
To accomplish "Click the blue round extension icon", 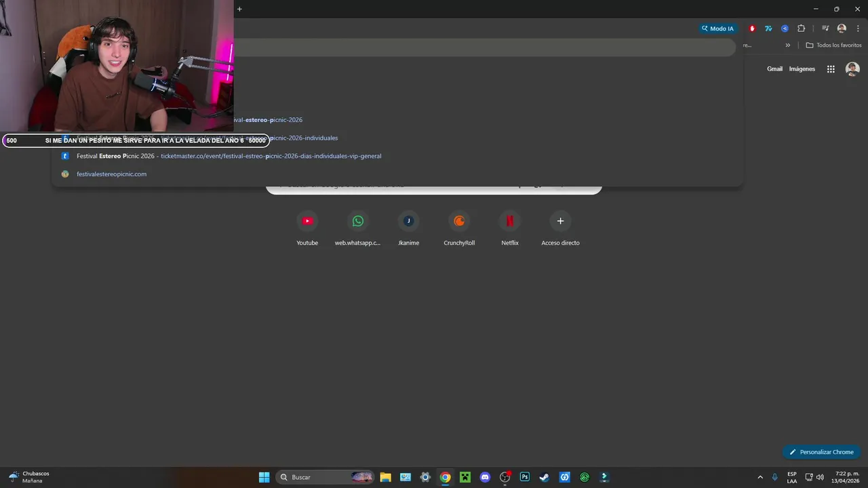I will click(785, 28).
